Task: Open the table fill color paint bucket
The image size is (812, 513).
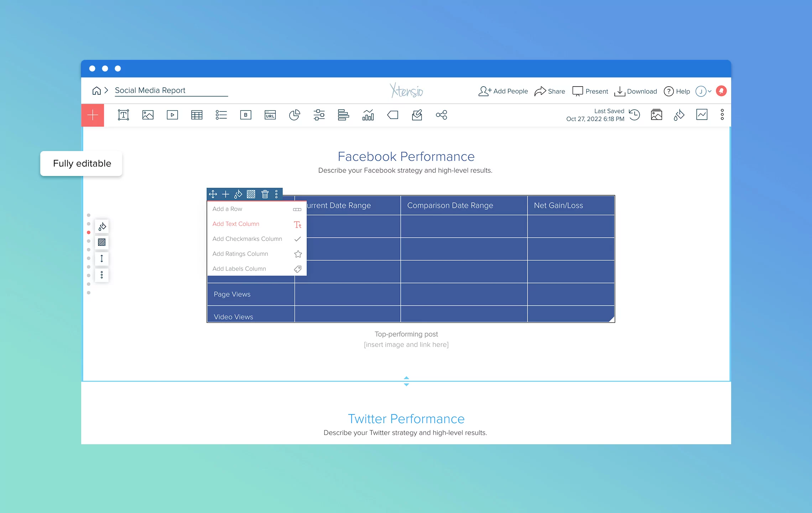Action: click(x=238, y=194)
